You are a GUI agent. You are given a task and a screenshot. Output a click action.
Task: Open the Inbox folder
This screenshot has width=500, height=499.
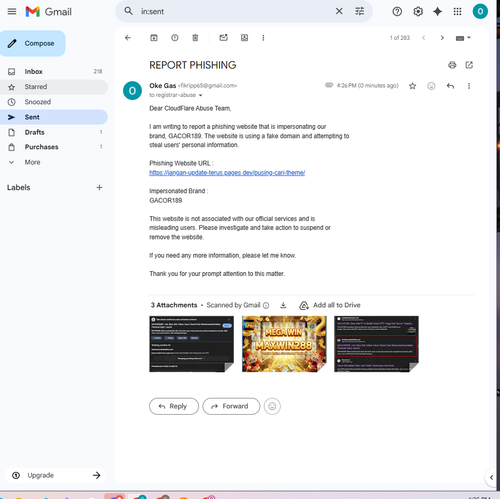click(54, 71)
